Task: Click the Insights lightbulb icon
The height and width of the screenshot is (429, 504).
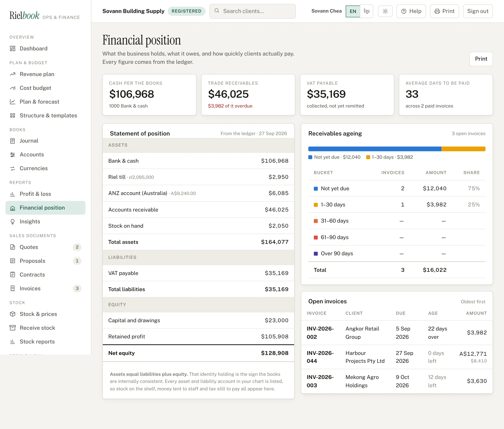Action: (x=13, y=222)
